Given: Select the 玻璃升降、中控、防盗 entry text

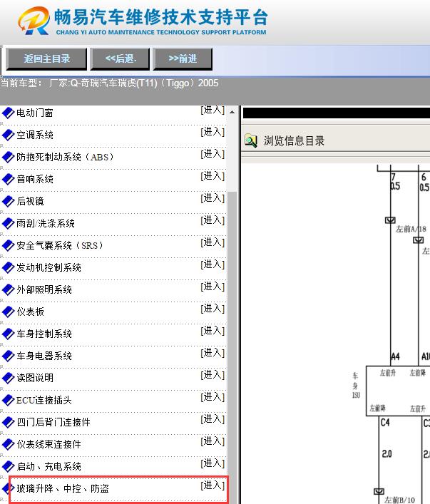Looking at the screenshot, I should pyautogui.click(x=63, y=488).
